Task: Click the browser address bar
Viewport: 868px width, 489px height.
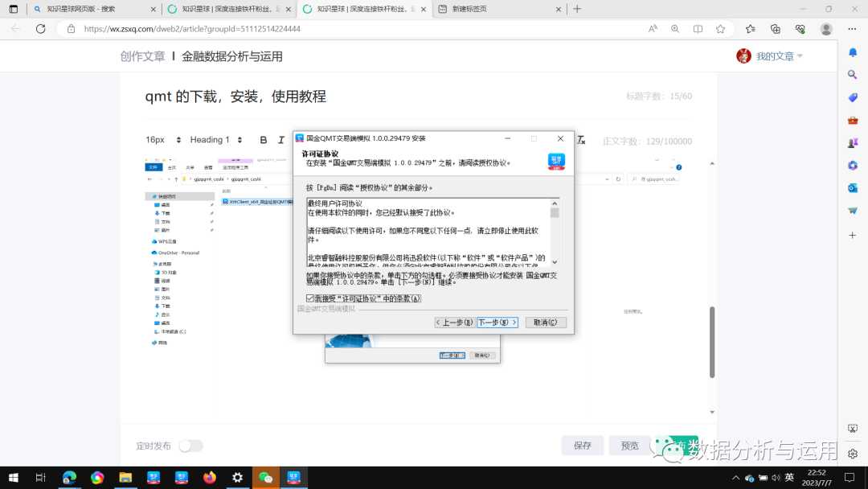Action: [354, 29]
